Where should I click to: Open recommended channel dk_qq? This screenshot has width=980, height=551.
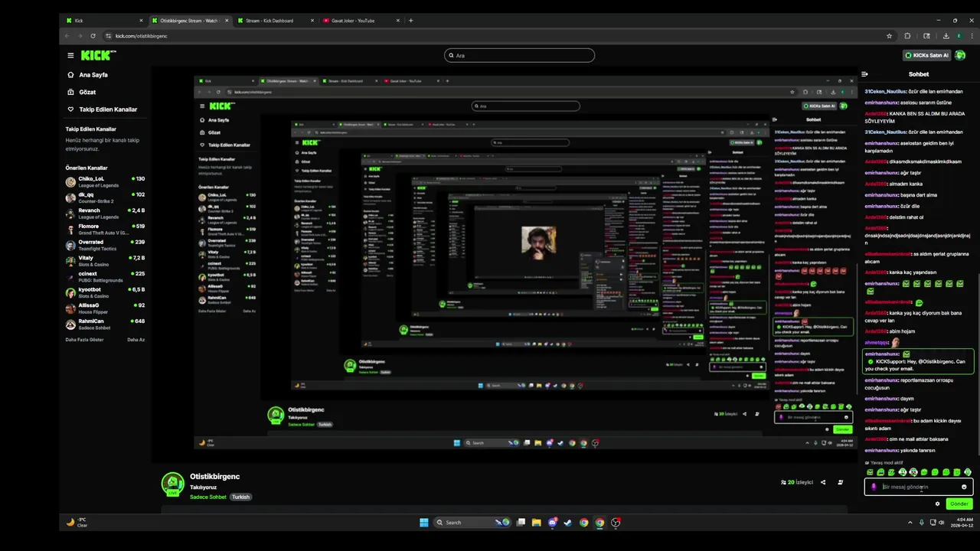(x=106, y=198)
